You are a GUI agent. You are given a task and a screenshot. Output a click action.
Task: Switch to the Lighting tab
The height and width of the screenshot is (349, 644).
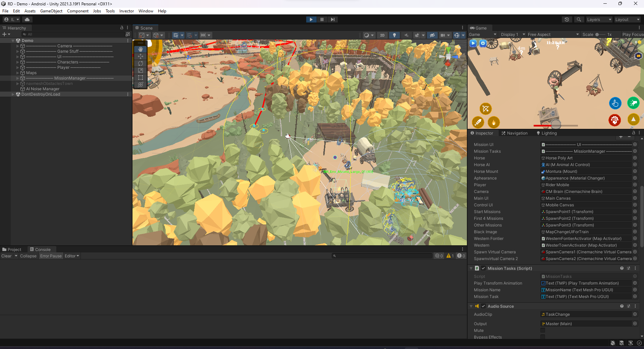pos(547,133)
